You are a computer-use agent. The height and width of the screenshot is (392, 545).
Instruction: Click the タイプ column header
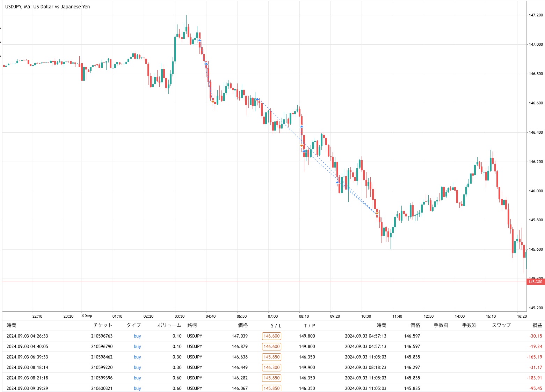click(x=133, y=325)
